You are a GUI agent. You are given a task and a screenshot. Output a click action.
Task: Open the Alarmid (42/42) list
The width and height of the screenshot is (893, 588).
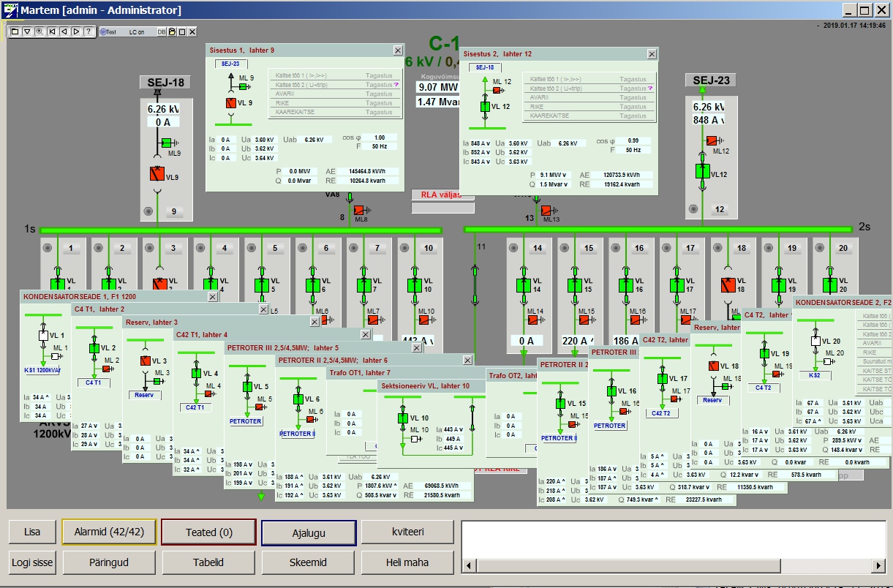[109, 532]
